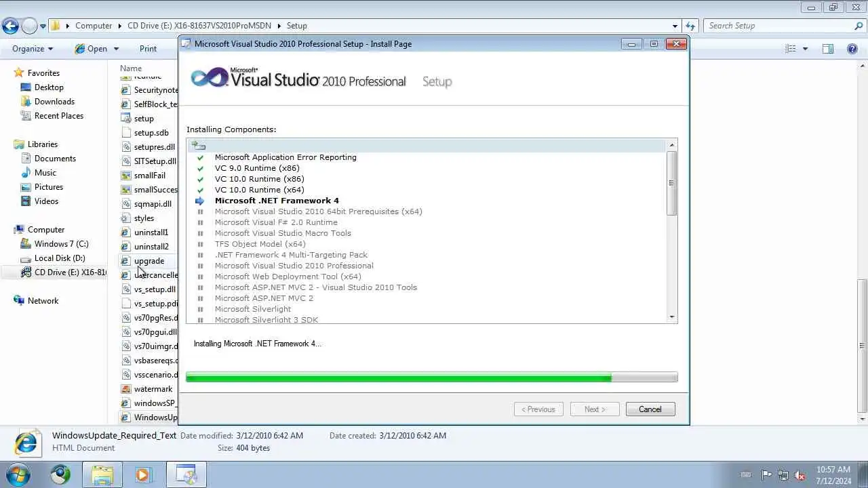
Task: Open Windows 7 (C:) drive
Action: (x=61, y=243)
